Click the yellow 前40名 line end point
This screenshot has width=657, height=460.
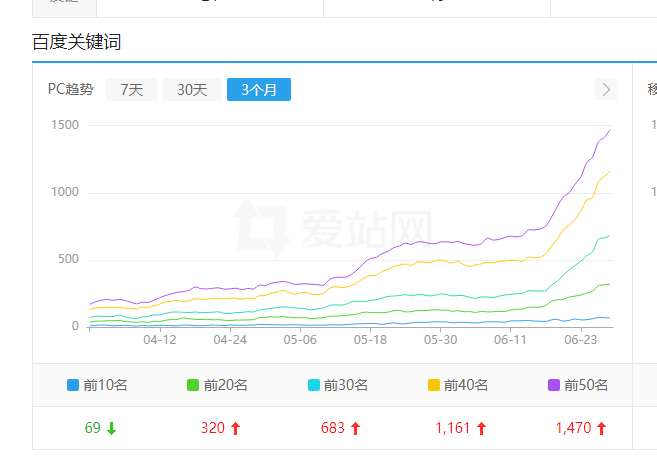[610, 171]
